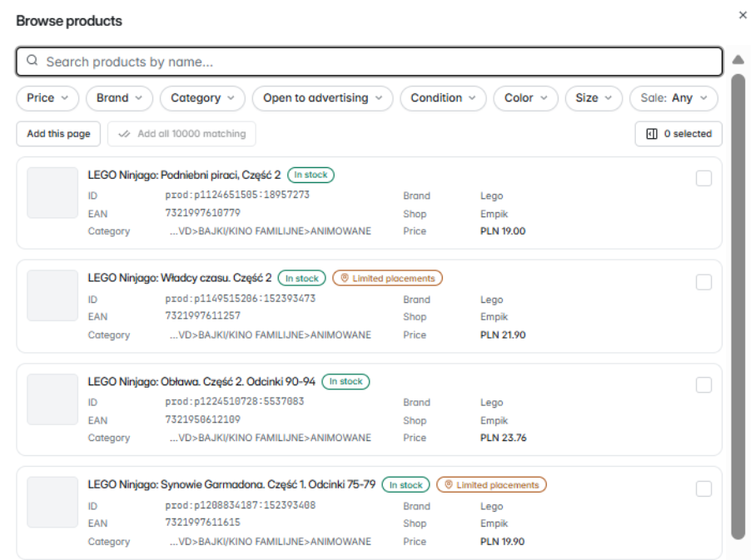Open the Sale: Any dropdown

(x=673, y=98)
